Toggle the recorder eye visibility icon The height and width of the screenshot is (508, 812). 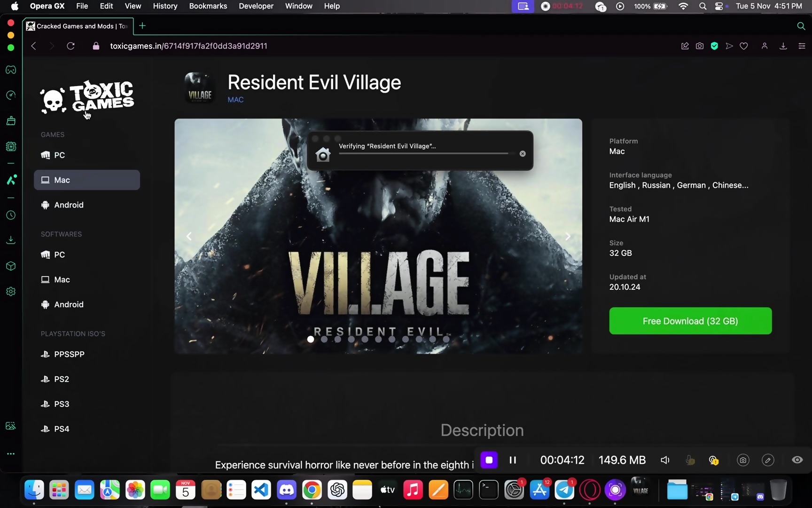[x=797, y=460]
